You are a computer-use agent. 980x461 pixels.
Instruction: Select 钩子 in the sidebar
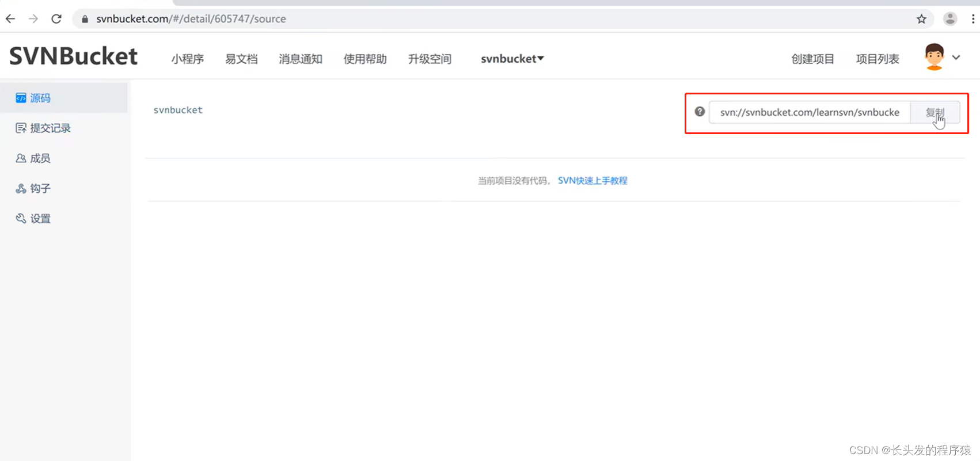coord(64,188)
